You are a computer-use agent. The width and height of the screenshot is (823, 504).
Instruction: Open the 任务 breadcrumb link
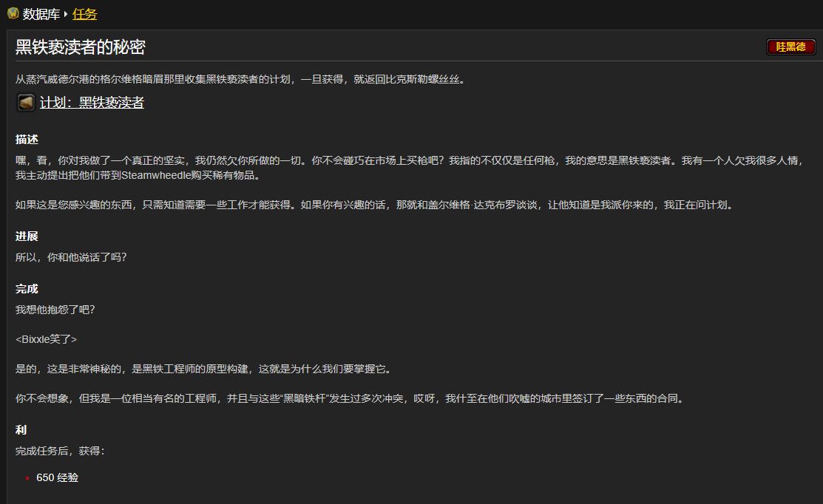point(84,14)
